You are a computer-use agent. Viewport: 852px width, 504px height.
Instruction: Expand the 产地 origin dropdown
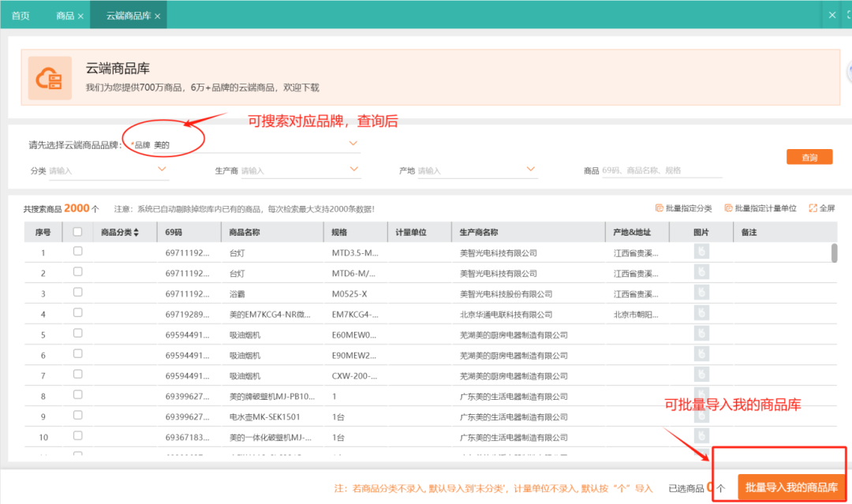pyautogui.click(x=531, y=170)
